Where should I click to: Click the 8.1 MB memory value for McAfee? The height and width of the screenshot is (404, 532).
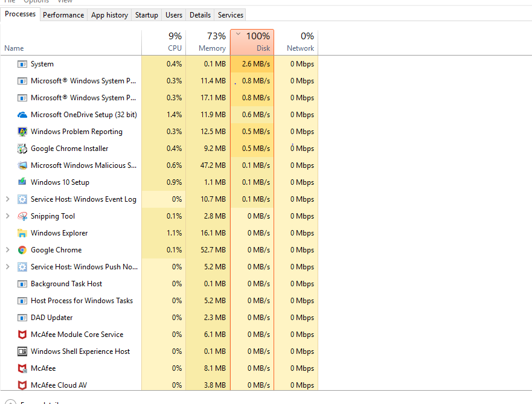pos(215,368)
